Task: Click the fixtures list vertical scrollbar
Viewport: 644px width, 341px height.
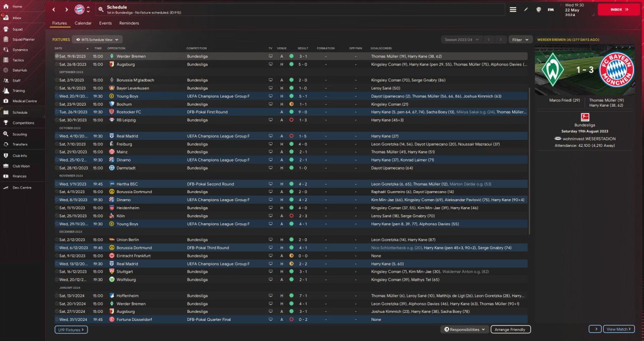Action: click(528, 161)
